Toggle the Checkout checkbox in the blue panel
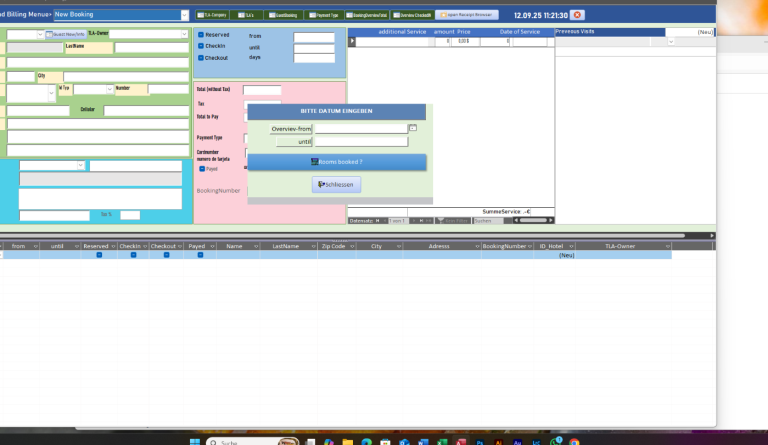 [x=201, y=58]
